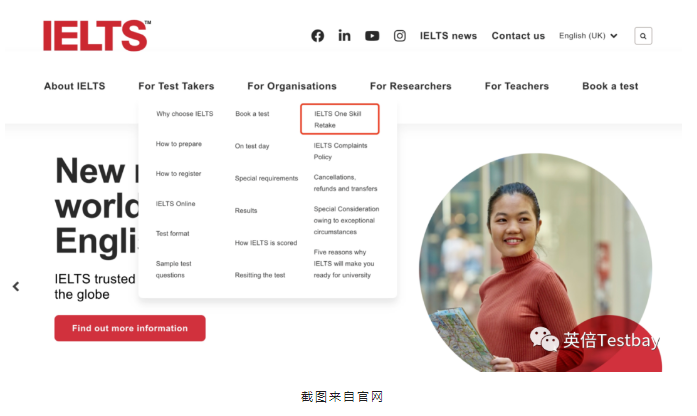Select How to prepare

179,144
